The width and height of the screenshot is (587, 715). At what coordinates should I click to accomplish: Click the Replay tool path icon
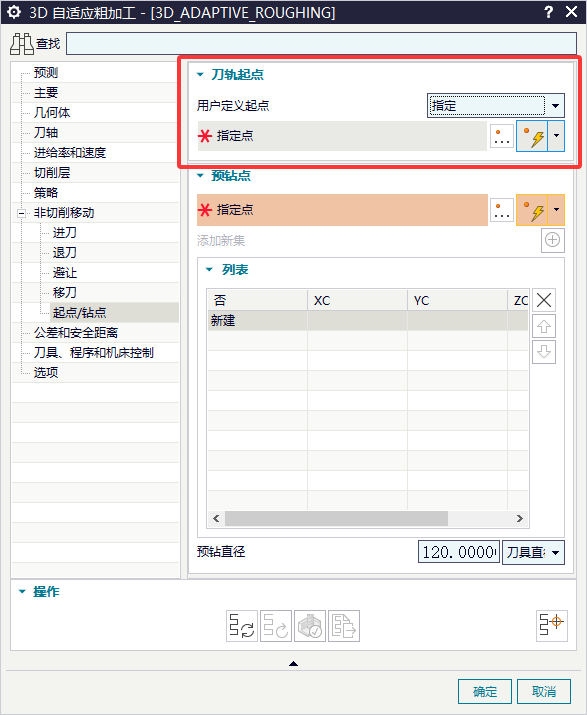275,626
